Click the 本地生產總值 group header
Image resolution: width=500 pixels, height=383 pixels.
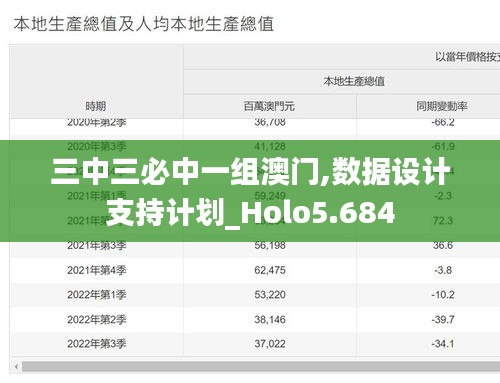pos(354,81)
